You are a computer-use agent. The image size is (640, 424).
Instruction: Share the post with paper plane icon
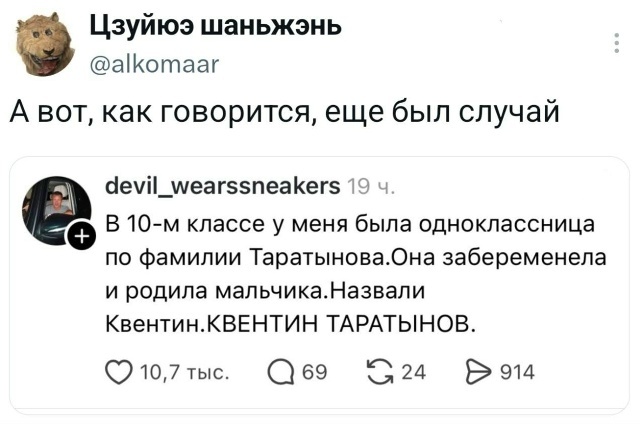click(480, 372)
